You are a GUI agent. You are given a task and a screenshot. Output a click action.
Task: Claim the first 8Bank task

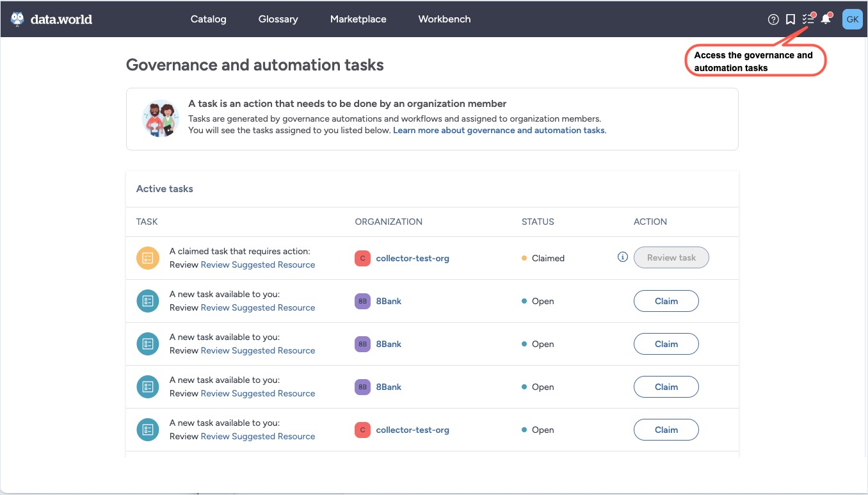coord(666,301)
